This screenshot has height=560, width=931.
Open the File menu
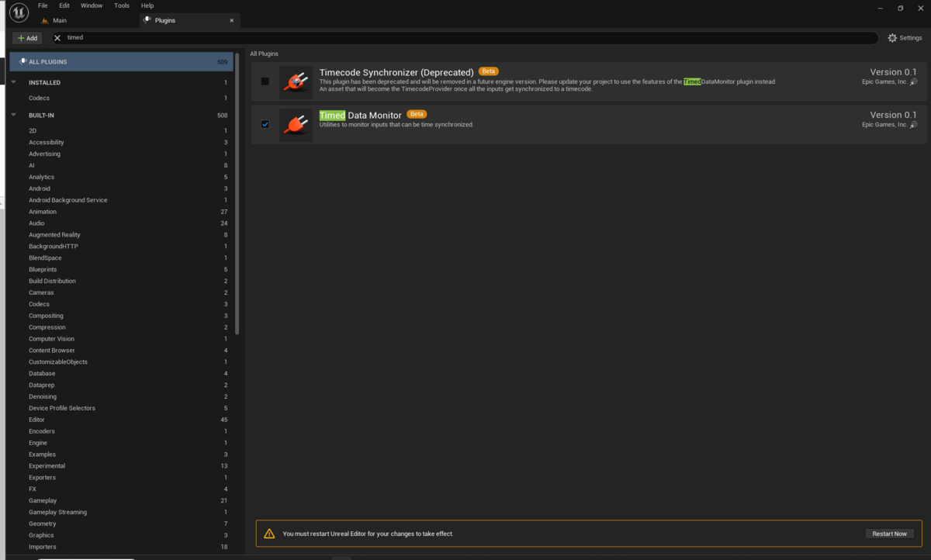point(43,5)
